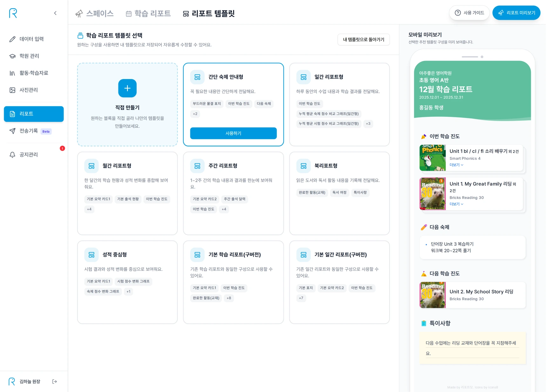The height and width of the screenshot is (392, 549).
Task: Open 전송기록 paper plane icon
Action: pyautogui.click(x=12, y=131)
